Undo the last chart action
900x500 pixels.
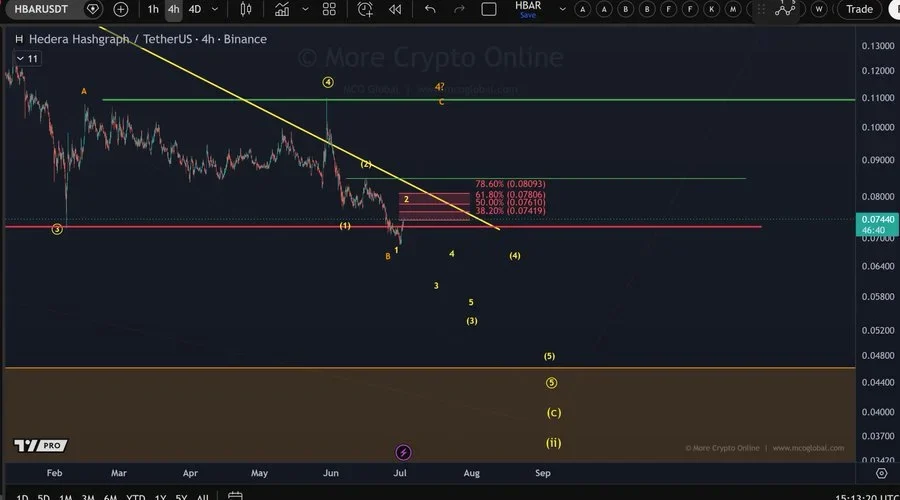[430, 9]
